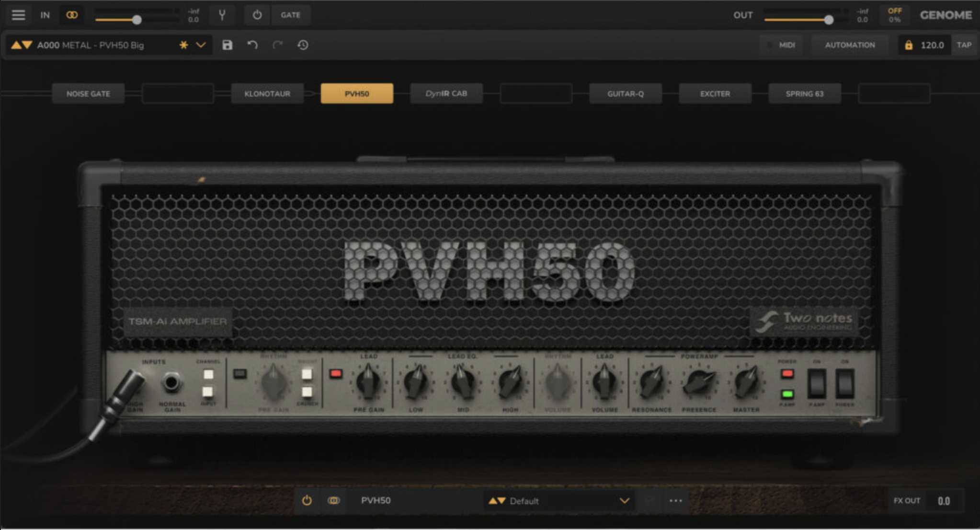The width and height of the screenshot is (980, 530).
Task: Undo the last change
Action: pyautogui.click(x=252, y=45)
